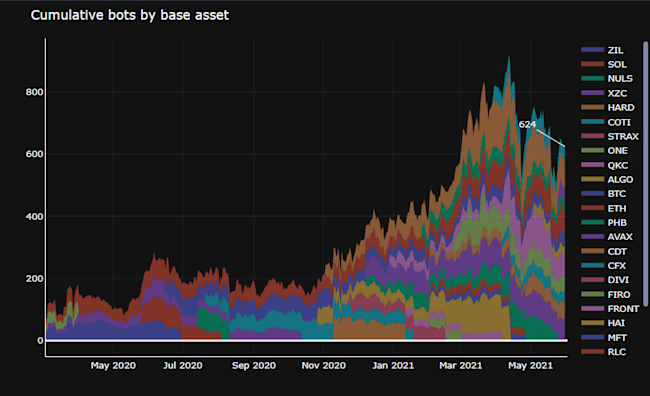Hide the HARD series in legend

pos(608,107)
